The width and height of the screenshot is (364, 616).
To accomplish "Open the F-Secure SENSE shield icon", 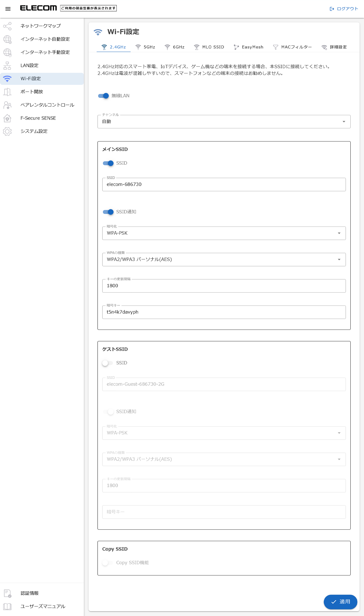I will tap(7, 118).
